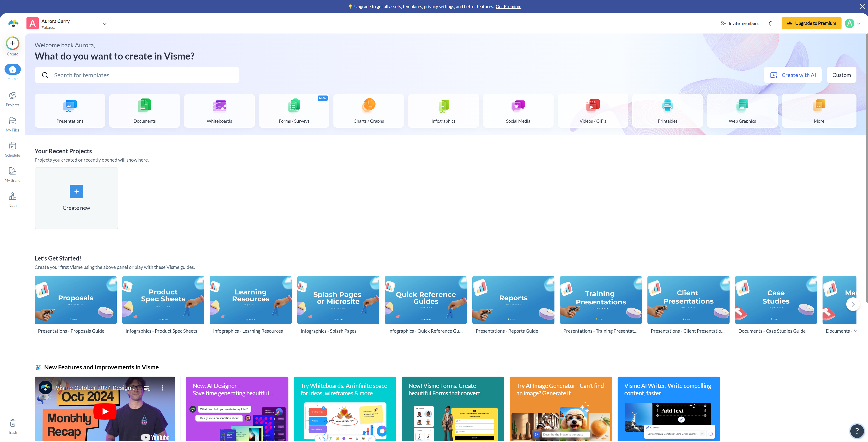Select the Charts / Graphs category
Screen dimensions: 868x442
[x=369, y=111]
